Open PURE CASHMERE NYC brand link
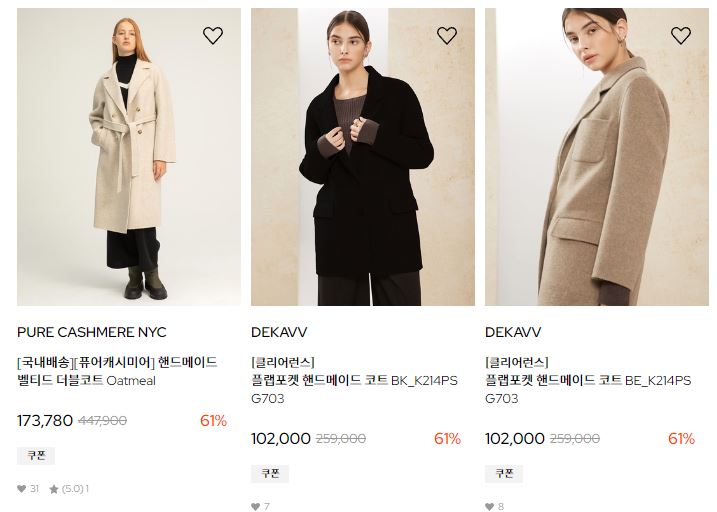The height and width of the screenshot is (512, 717). 91,332
